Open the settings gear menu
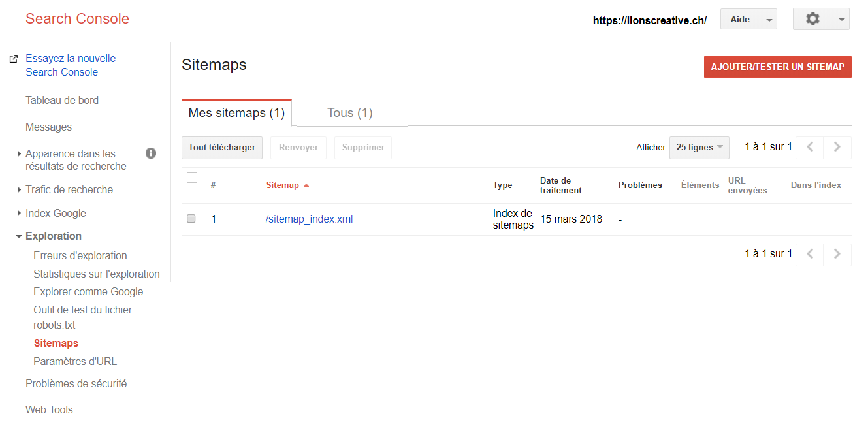The image size is (868, 433). [820, 20]
